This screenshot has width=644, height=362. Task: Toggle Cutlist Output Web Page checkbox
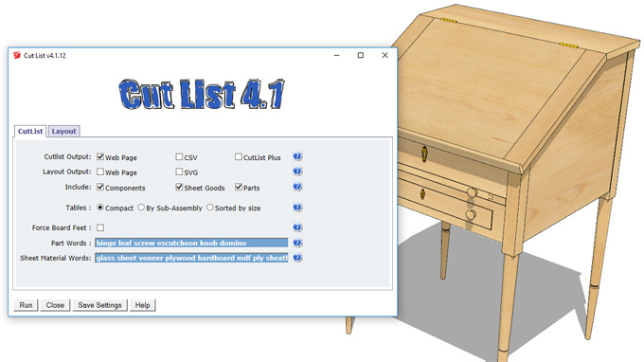(x=100, y=156)
